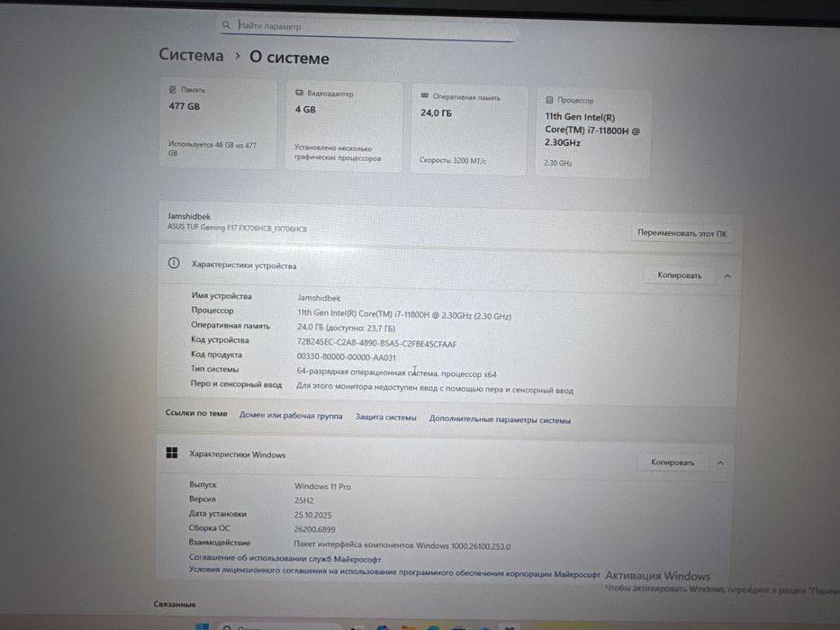
Task: Select '24,0 ГБ (доступно: 23,7 ГБ)' memory value
Action: click(346, 328)
